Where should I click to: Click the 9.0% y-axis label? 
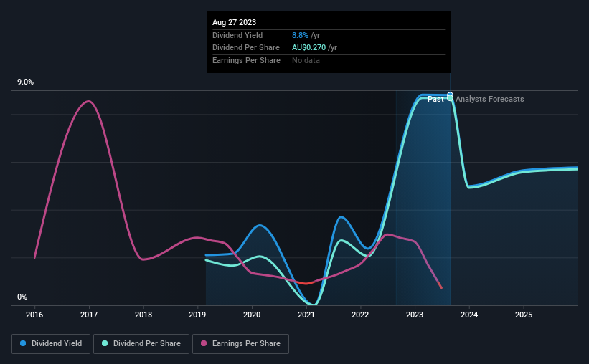[x=25, y=82]
